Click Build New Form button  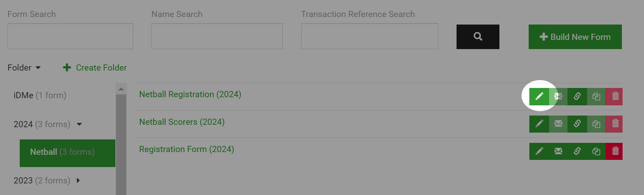[x=575, y=37]
